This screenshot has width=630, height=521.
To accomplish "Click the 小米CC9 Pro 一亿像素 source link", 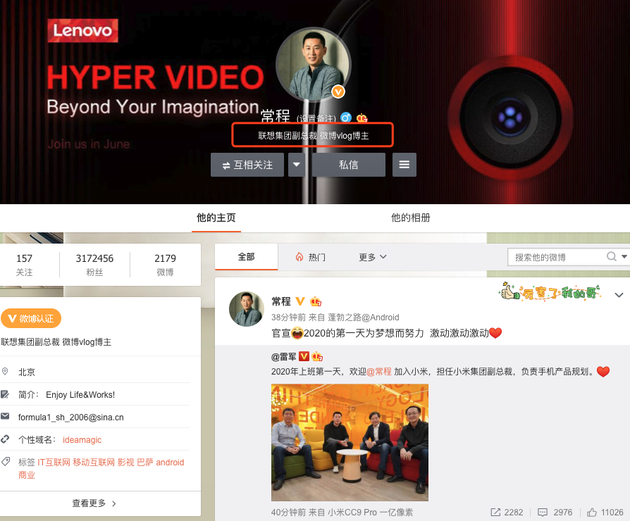I will (370, 512).
